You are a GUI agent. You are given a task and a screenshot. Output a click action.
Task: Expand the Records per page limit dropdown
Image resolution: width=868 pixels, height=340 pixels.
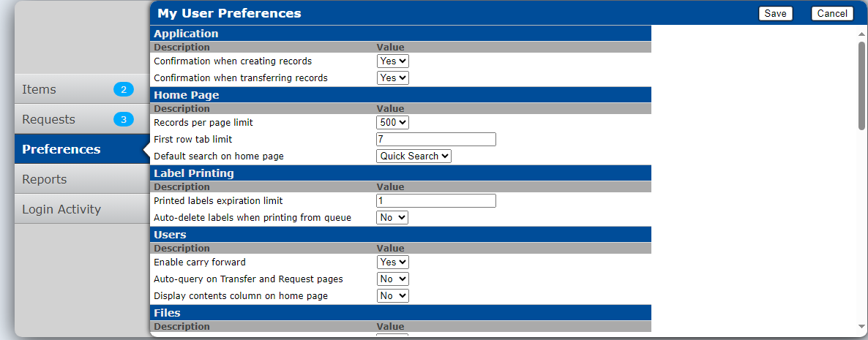[393, 123]
